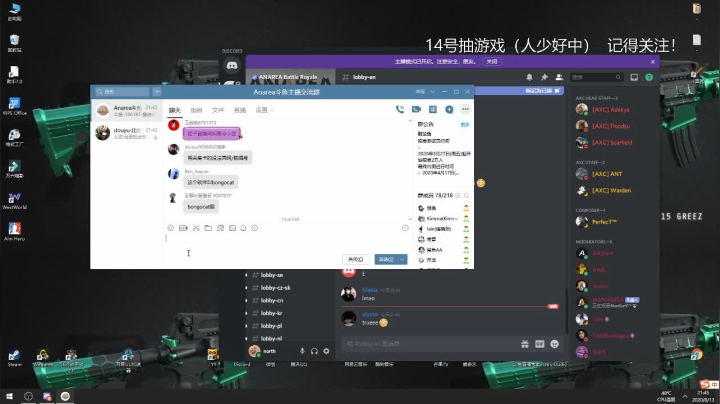Click Discord notification bell in channel header
Viewport: 720px width, 404px height.
point(529,77)
